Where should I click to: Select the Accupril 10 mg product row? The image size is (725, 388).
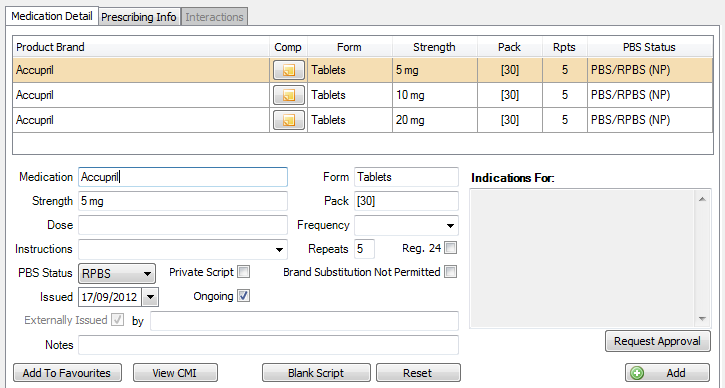point(363,95)
